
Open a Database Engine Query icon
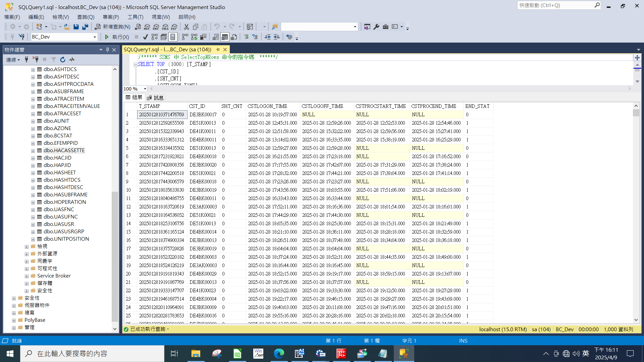tap(138, 27)
